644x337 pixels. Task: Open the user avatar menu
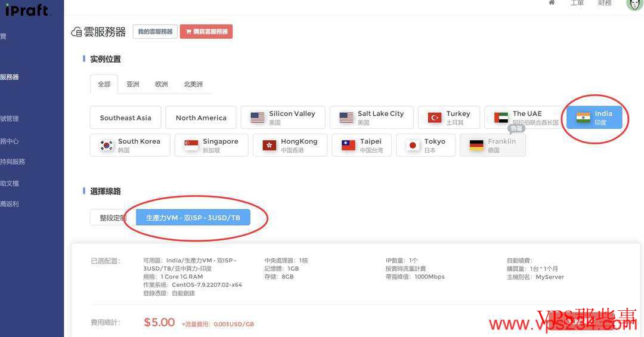[x=634, y=4]
